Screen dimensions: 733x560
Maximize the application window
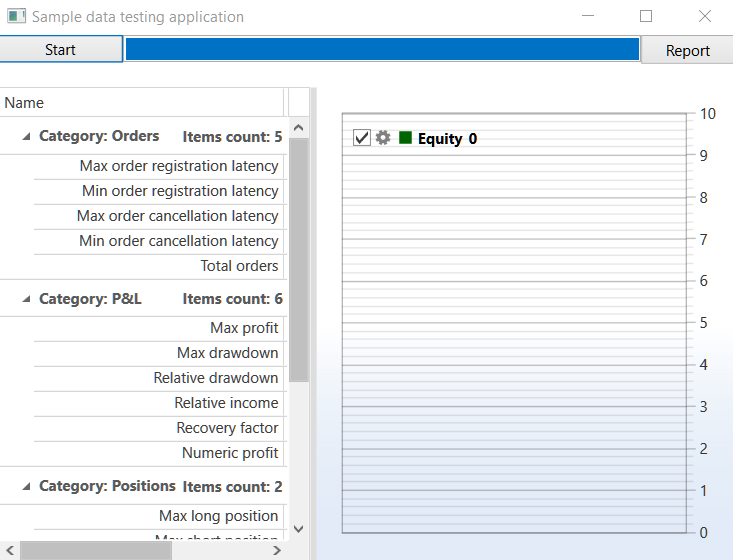click(x=646, y=16)
